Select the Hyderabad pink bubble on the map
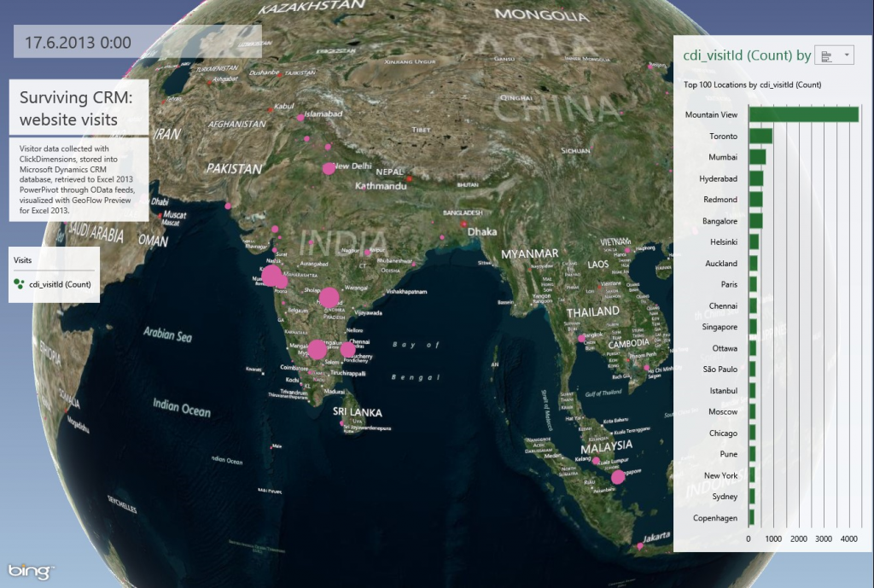 coord(329,298)
